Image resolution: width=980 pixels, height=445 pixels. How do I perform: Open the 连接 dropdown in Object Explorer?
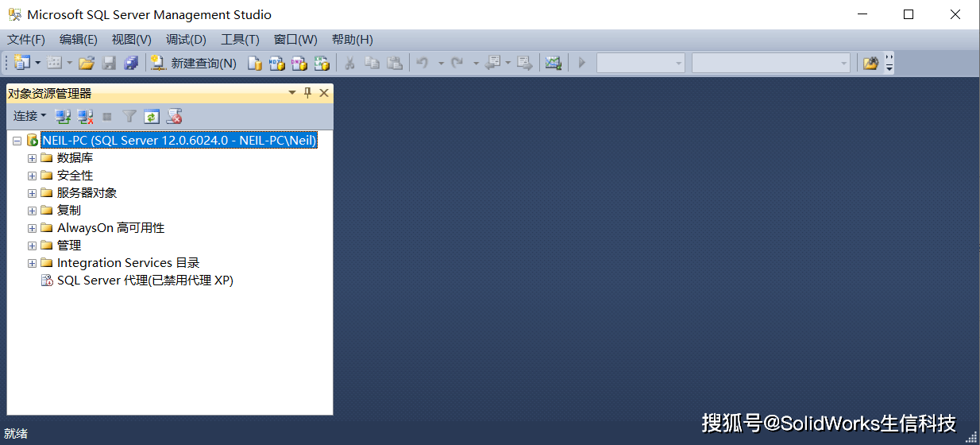(x=29, y=116)
